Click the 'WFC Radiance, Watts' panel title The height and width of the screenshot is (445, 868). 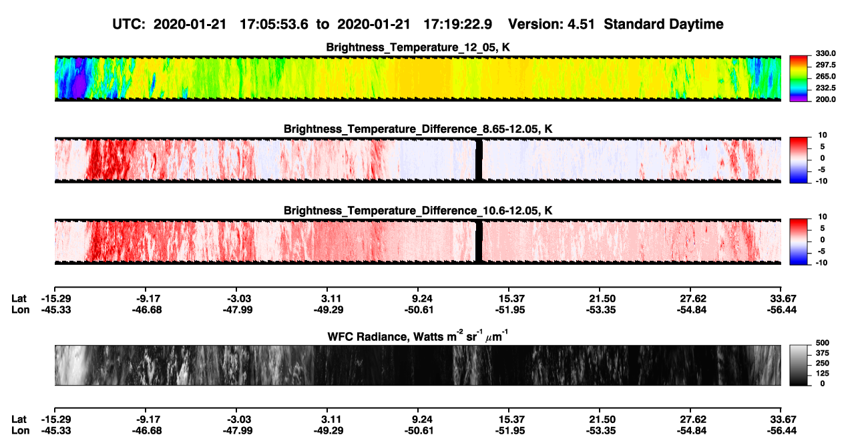pos(418,336)
